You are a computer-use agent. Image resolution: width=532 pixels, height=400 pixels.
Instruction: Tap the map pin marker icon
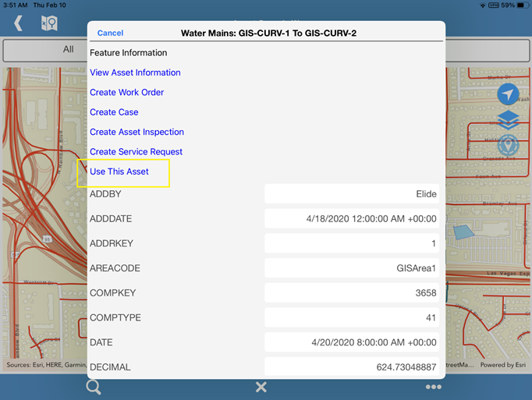tap(508, 144)
